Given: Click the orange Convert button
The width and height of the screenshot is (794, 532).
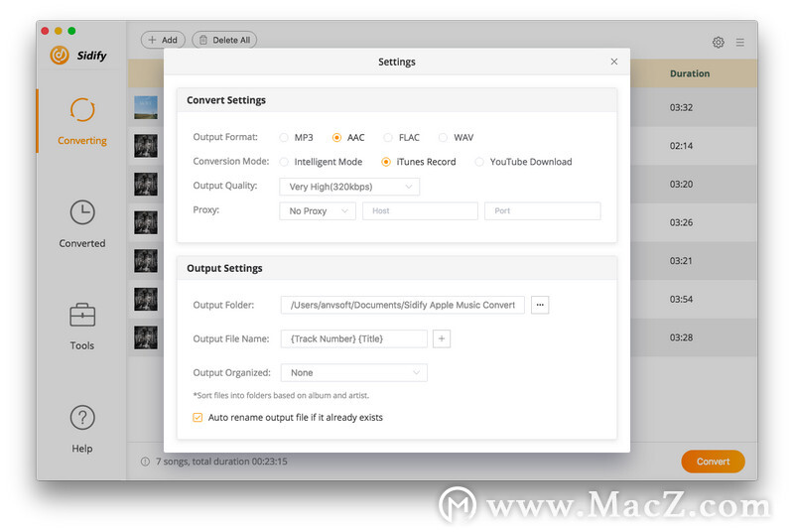Looking at the screenshot, I should point(713,462).
